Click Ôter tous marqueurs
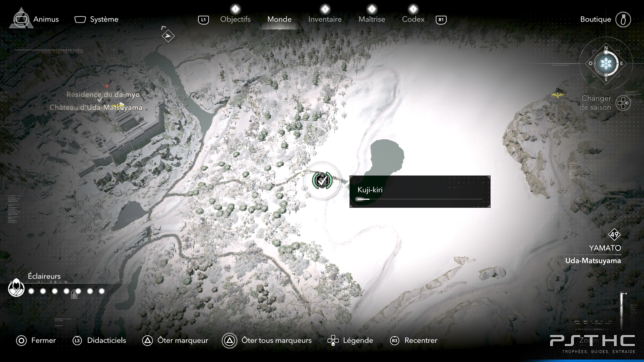Screen dimensions: 644x362 277,341
